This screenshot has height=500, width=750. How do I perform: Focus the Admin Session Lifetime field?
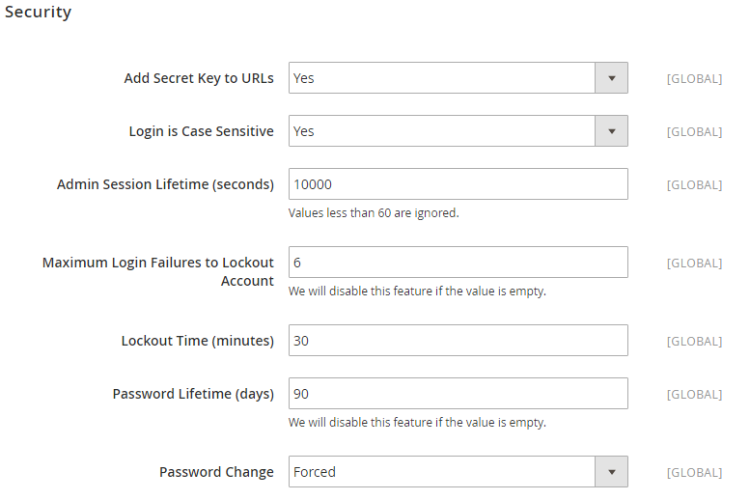(458, 184)
